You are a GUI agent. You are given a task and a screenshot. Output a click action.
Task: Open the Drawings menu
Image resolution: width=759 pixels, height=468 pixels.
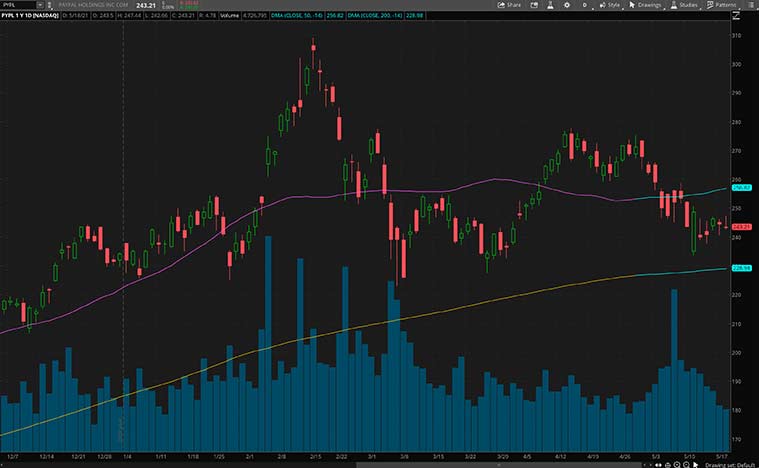tap(646, 5)
